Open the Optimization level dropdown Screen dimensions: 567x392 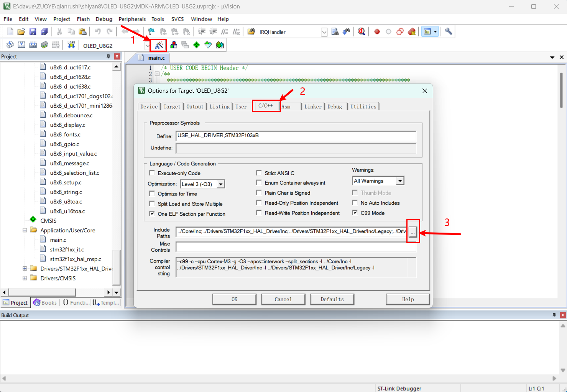220,184
